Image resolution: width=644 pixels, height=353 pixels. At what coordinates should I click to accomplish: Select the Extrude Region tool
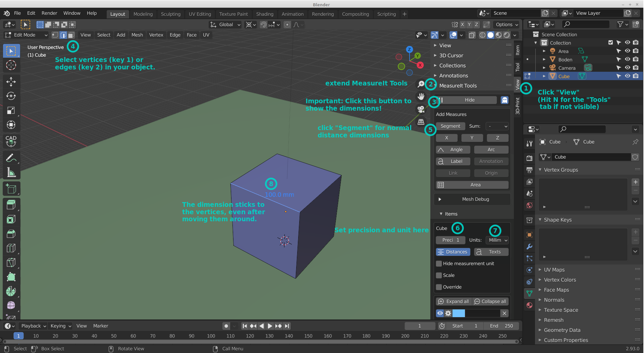tap(11, 205)
